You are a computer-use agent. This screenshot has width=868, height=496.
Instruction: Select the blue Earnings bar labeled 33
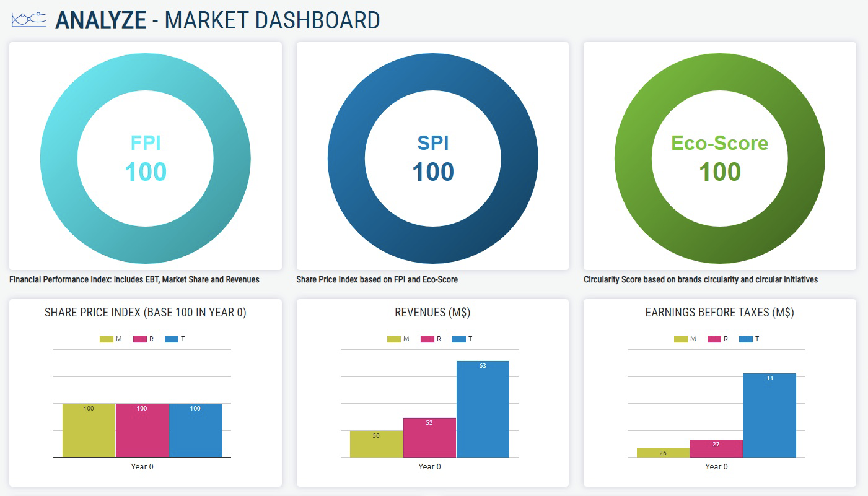769,415
